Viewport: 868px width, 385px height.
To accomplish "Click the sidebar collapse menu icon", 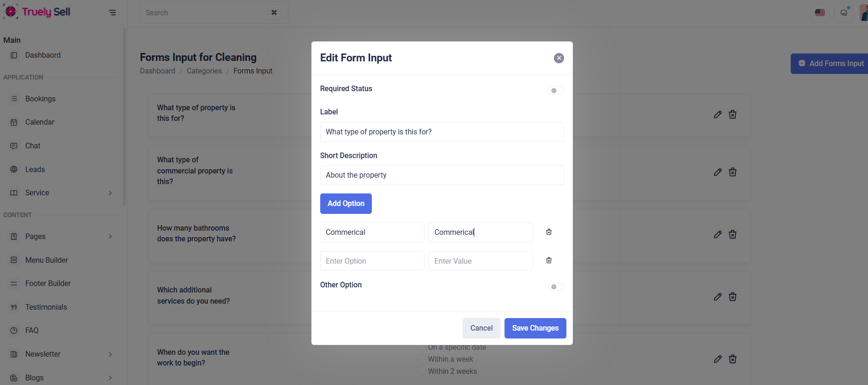I will click(x=112, y=13).
